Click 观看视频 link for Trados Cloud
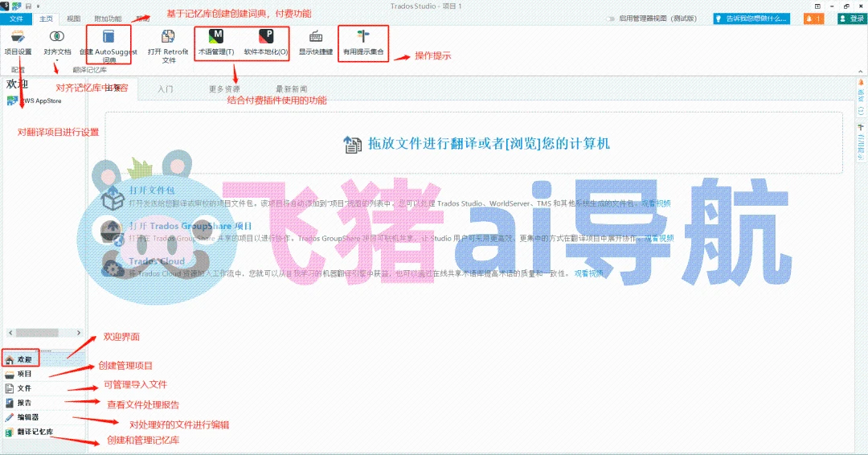The image size is (868, 455). [588, 273]
